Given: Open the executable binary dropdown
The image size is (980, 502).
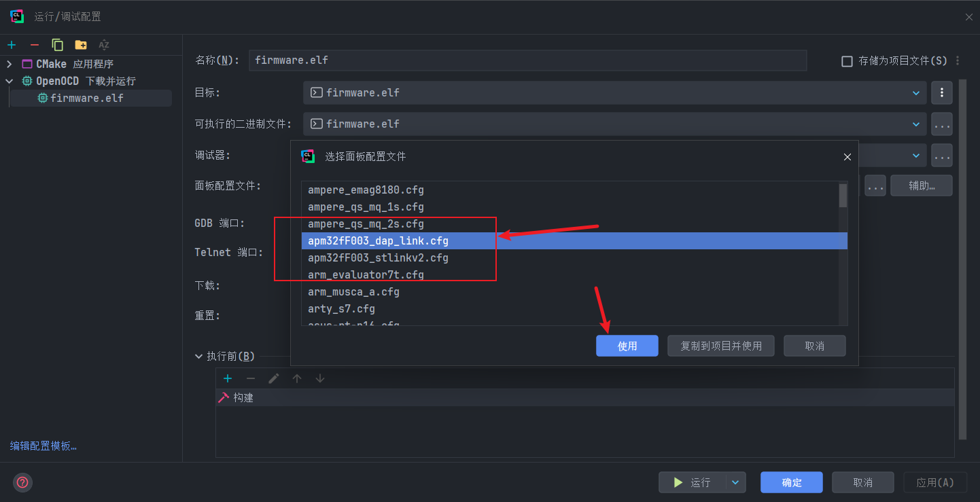Looking at the screenshot, I should (x=915, y=124).
